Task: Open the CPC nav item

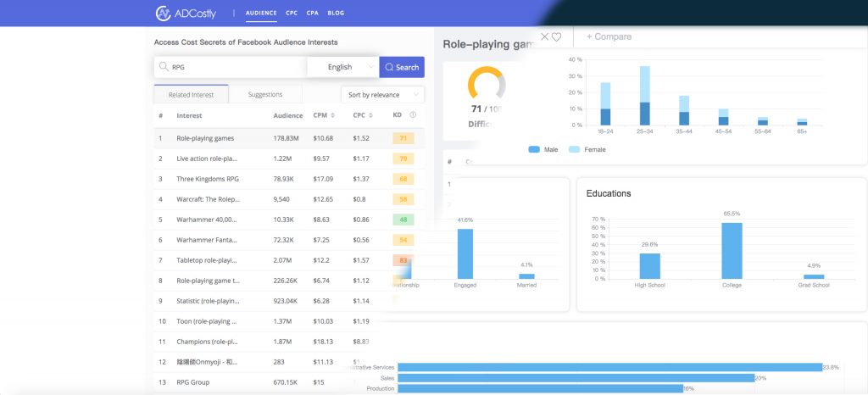Action: click(x=292, y=13)
